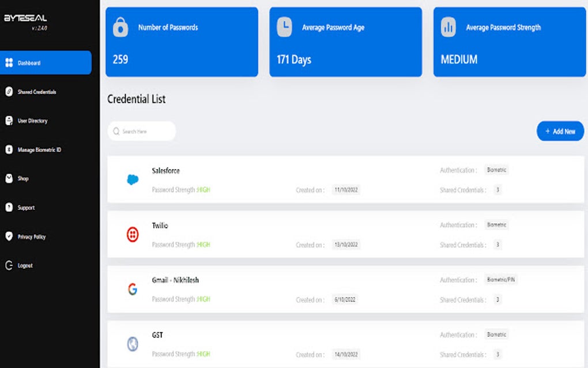Screen dimensions: 588x368
Task: Open the Dashboard grid icon
Action: click(x=9, y=63)
